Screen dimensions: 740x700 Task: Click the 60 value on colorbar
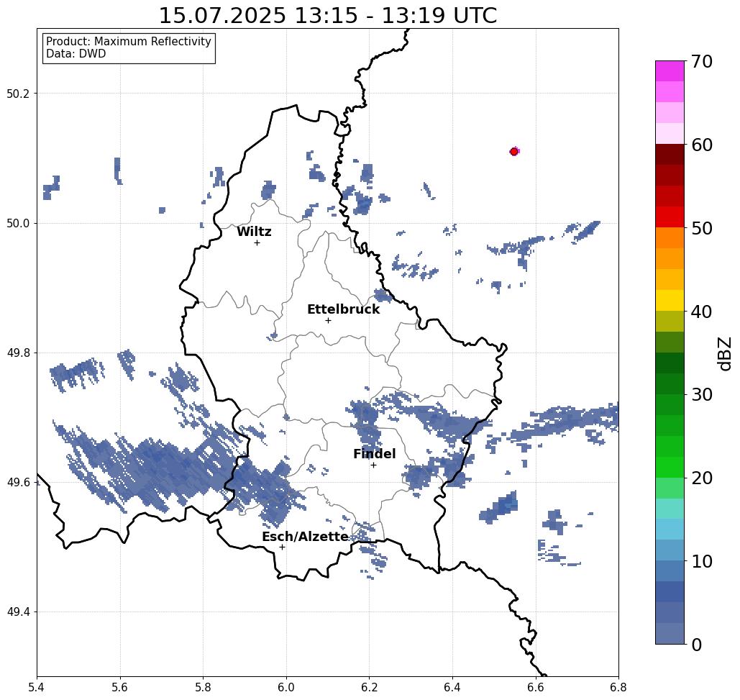pyautogui.click(x=702, y=145)
